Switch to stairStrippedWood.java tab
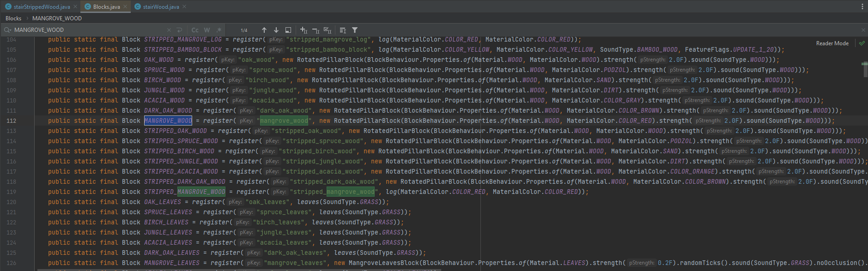The height and width of the screenshot is (271, 868). click(x=41, y=7)
